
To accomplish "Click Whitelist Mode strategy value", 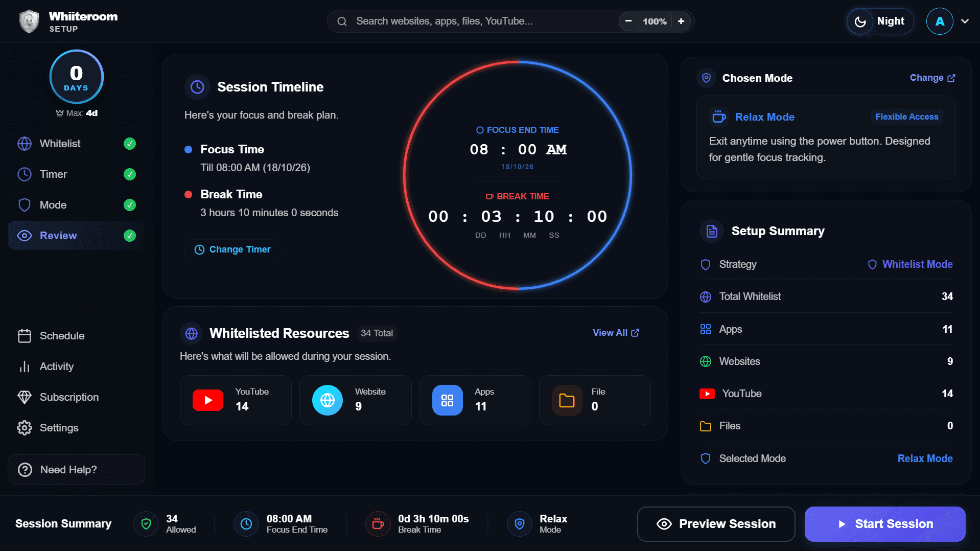I will click(x=910, y=264).
